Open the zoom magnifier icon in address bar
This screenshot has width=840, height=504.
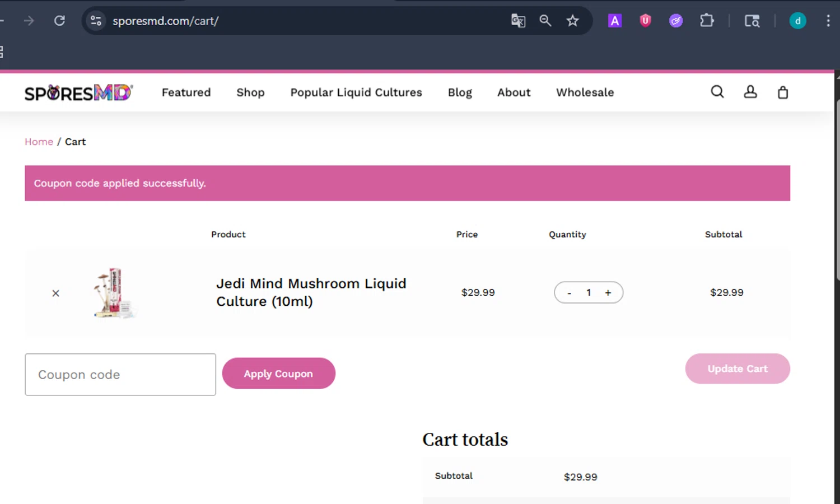545,21
